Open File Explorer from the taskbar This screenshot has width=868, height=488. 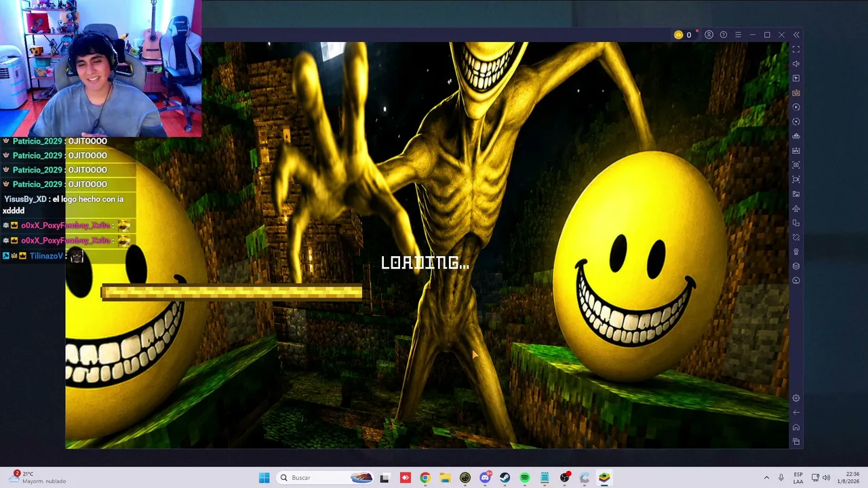point(445,478)
